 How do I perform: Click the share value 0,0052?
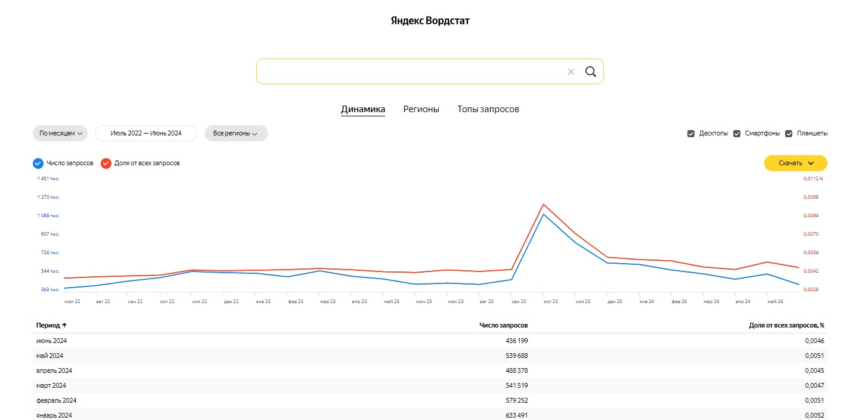click(x=814, y=415)
